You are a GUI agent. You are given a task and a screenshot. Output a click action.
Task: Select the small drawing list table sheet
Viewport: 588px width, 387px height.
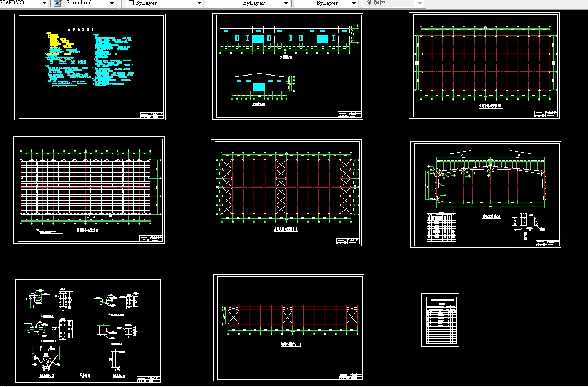[x=440, y=320]
